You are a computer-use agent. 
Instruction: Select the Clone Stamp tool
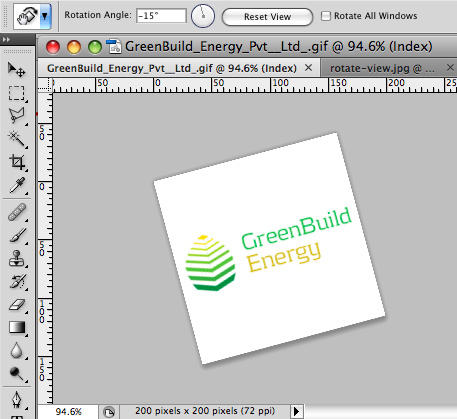point(17,259)
